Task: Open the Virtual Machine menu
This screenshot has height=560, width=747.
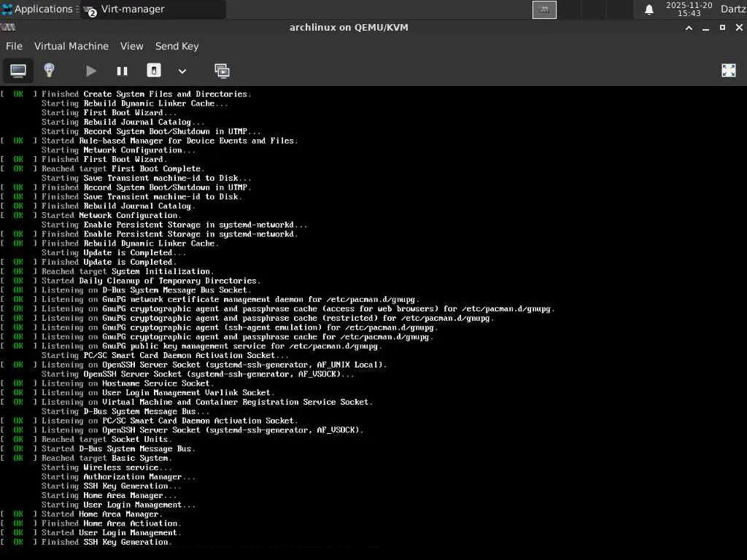Action: pos(71,46)
